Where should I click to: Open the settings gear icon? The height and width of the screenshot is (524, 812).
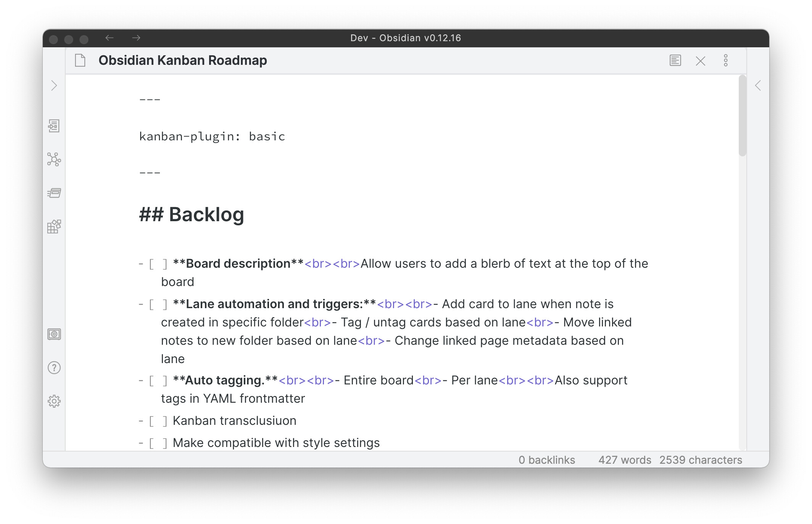click(54, 401)
